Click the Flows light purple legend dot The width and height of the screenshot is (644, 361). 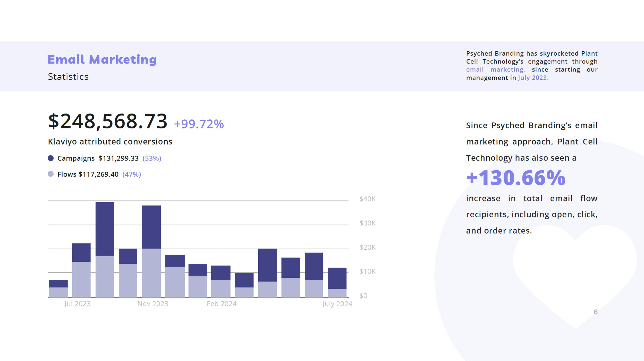[51, 174]
